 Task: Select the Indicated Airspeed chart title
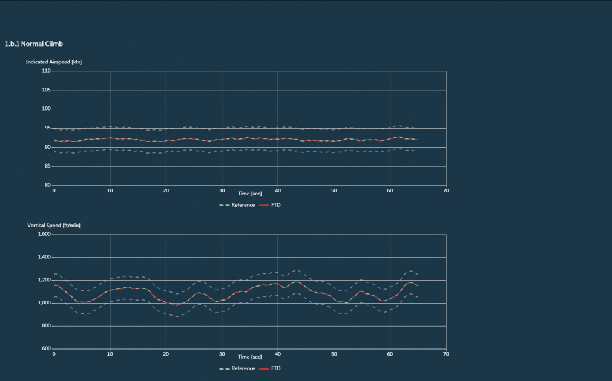tap(54, 62)
